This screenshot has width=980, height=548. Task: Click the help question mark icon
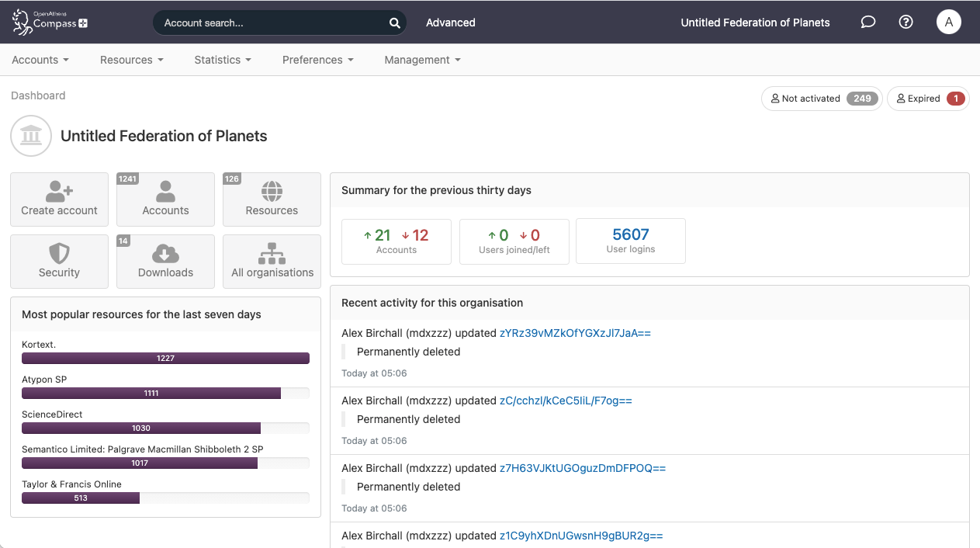coord(906,22)
